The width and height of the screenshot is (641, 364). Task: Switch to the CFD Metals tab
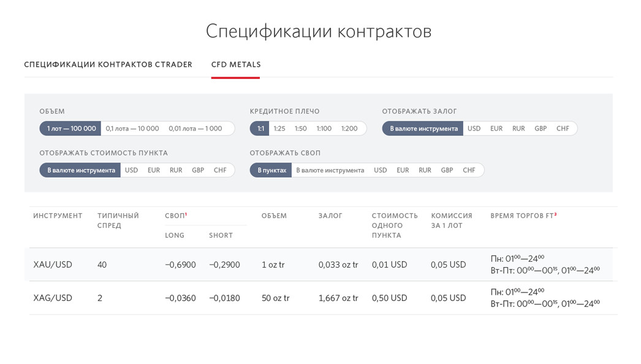(236, 64)
